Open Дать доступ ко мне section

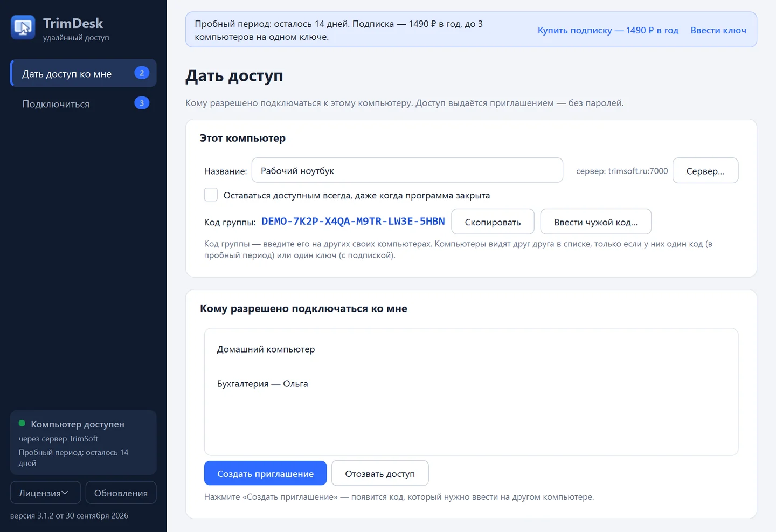84,73
